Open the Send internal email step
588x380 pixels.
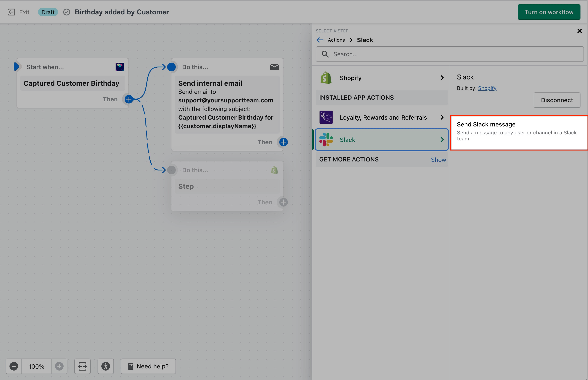click(x=227, y=104)
